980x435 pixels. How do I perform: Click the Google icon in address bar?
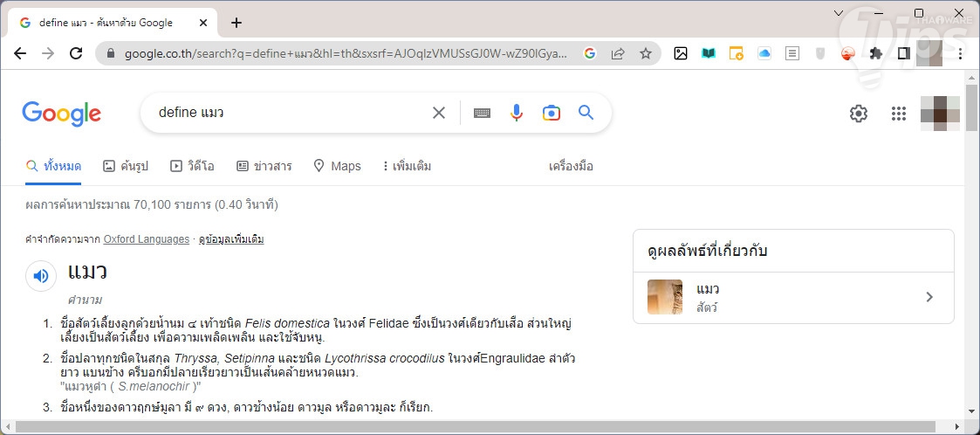pyautogui.click(x=589, y=54)
